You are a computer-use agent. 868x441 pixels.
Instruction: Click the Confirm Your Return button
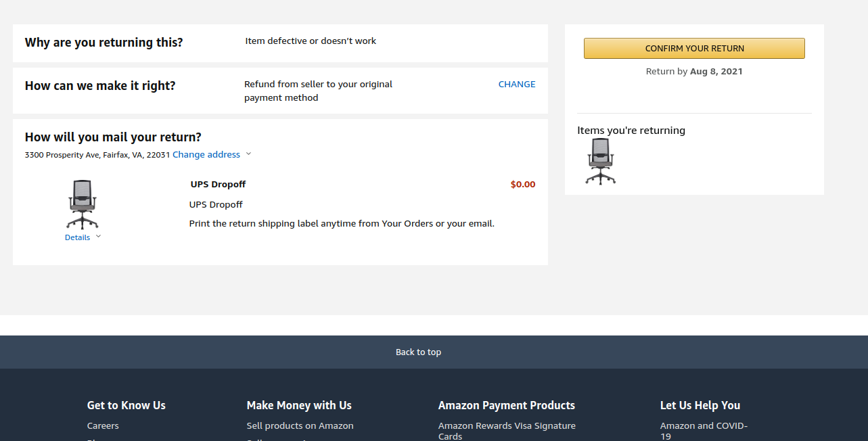click(694, 49)
